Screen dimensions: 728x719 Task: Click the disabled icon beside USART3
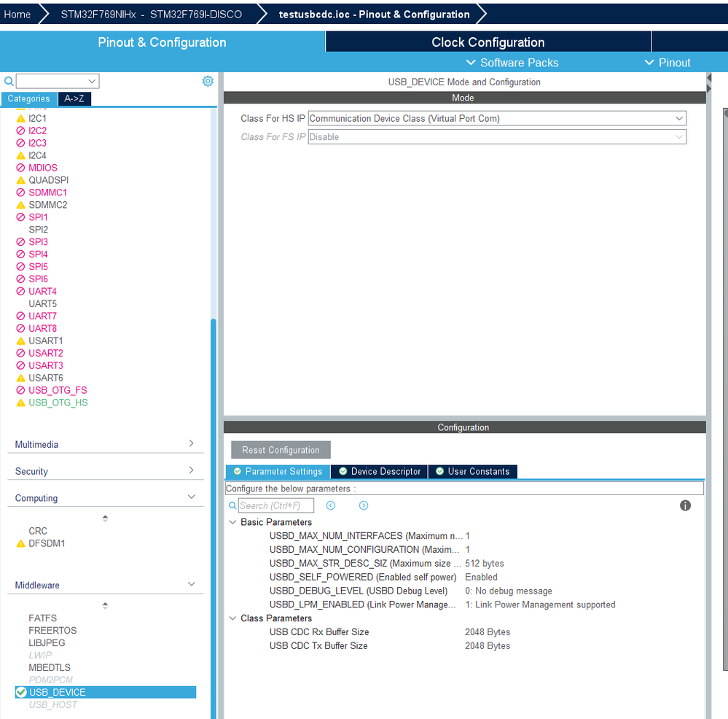point(20,365)
